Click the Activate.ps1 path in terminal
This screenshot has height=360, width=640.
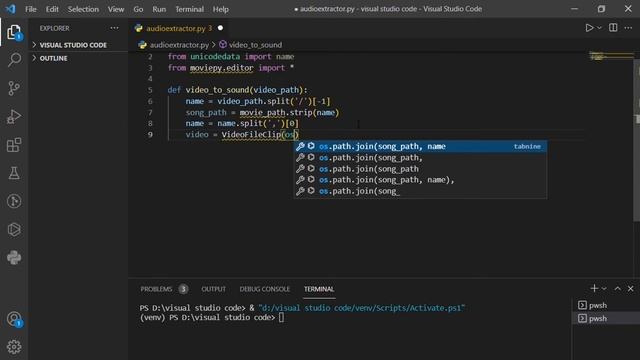(362, 308)
